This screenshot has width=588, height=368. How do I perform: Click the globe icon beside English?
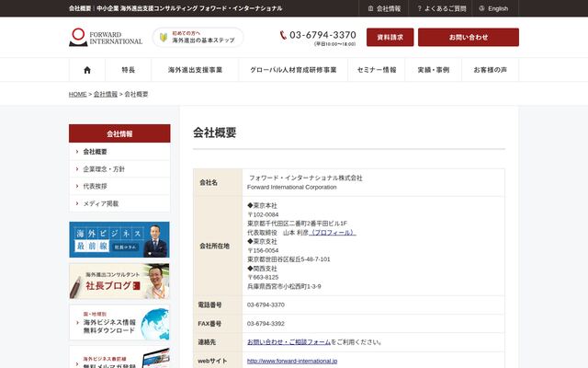tap(481, 8)
